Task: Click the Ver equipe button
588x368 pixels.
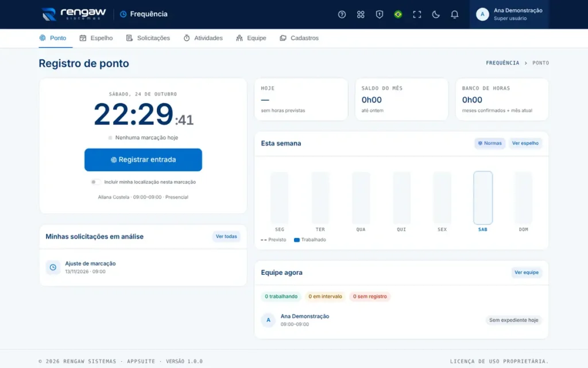Action: (x=526, y=272)
